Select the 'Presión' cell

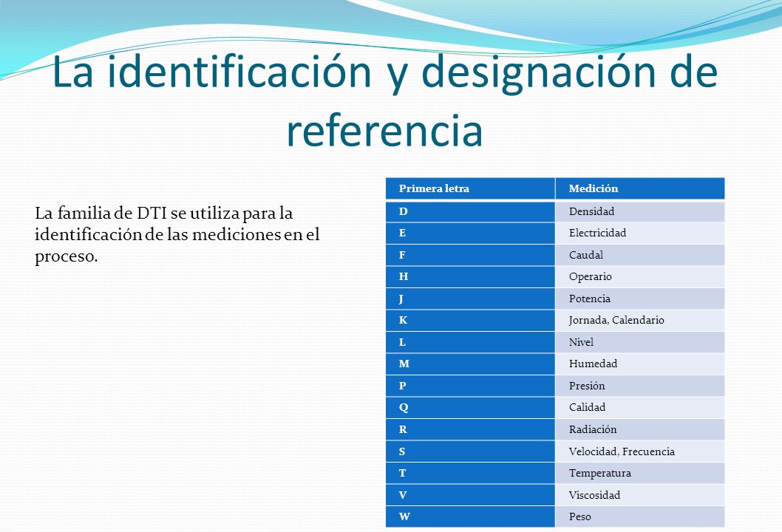point(640,386)
